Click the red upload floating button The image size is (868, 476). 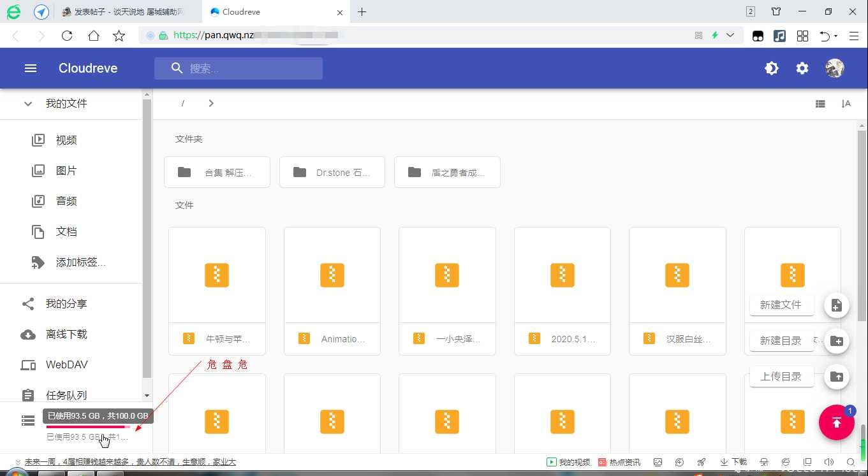coord(837,422)
